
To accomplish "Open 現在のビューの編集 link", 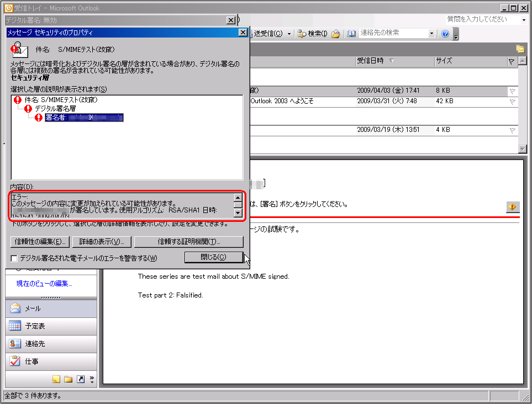I will point(44,284).
